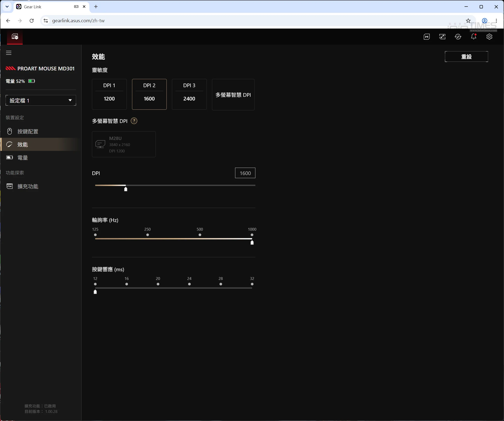This screenshot has height=421, width=504.
Task: Select the 多螢幕智慧 DPI preset card
Action: [233, 94]
